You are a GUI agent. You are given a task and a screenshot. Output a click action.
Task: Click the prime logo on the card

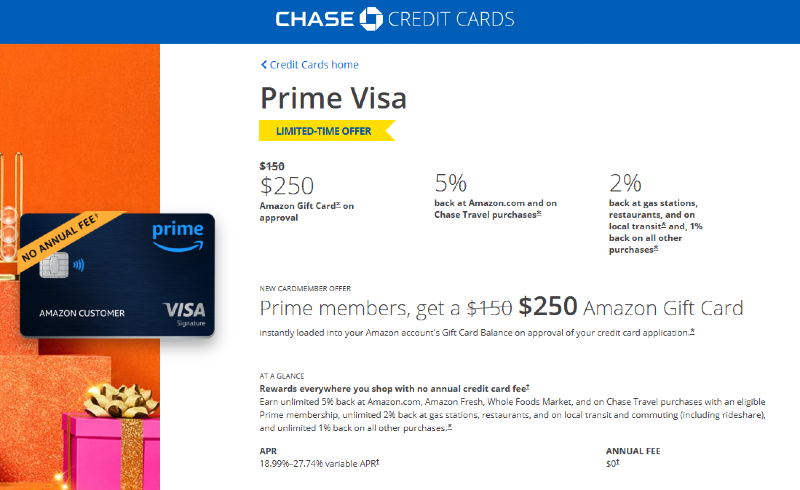(178, 236)
